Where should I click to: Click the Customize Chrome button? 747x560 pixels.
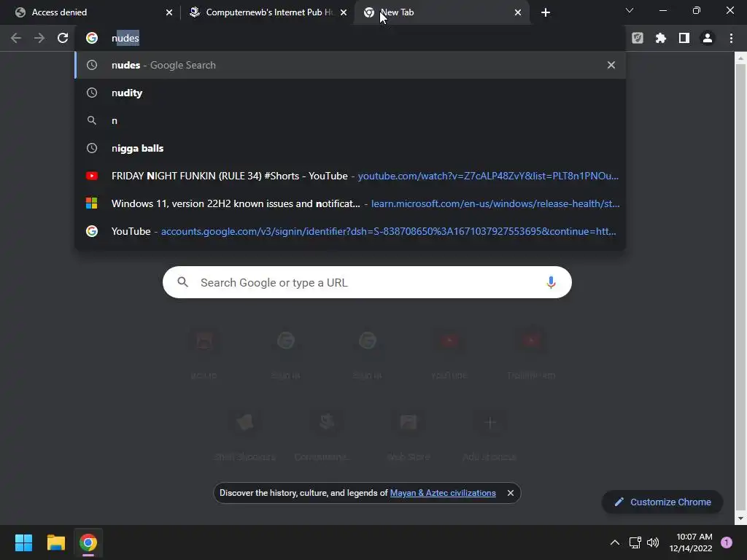(662, 502)
